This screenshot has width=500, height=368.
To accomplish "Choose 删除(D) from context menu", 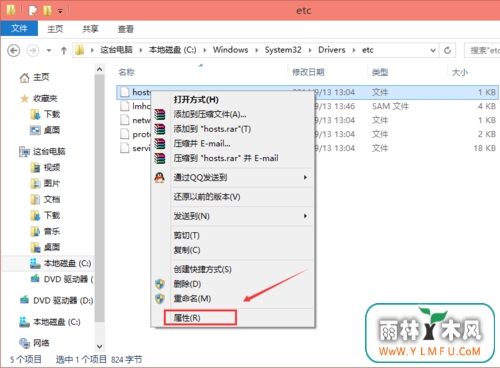I will click(x=187, y=284).
